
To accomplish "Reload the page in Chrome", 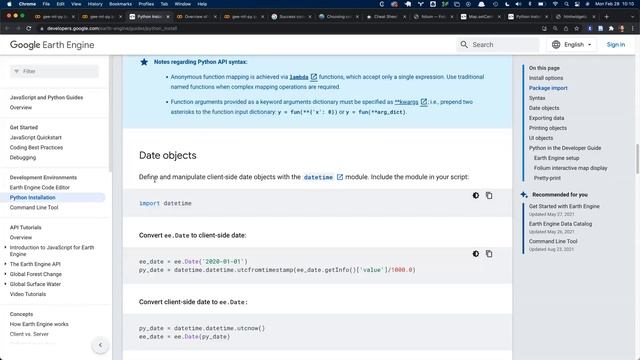I will 29,29.
